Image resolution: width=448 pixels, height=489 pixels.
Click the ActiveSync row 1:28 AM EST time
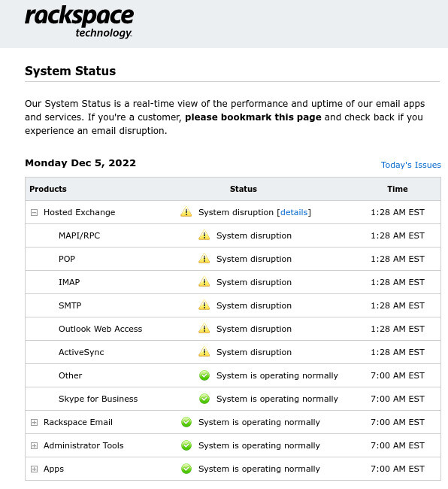pyautogui.click(x=397, y=352)
